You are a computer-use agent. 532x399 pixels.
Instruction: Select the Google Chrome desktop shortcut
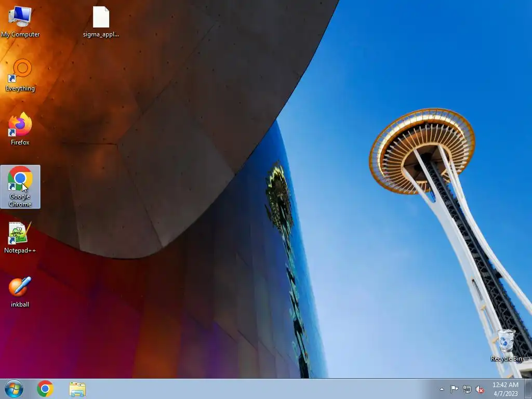tap(20, 187)
